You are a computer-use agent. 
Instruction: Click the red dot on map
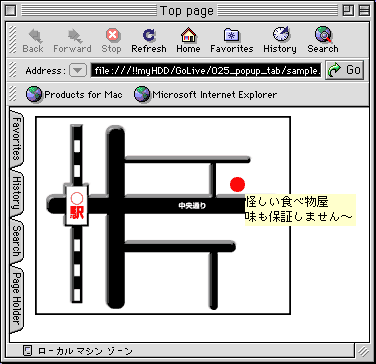tap(237, 184)
